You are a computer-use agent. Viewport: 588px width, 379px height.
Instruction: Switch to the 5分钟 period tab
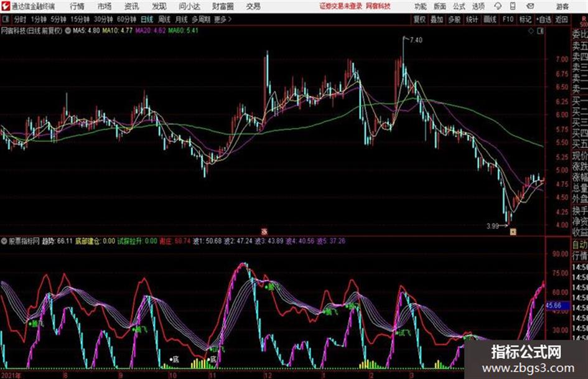(58, 19)
